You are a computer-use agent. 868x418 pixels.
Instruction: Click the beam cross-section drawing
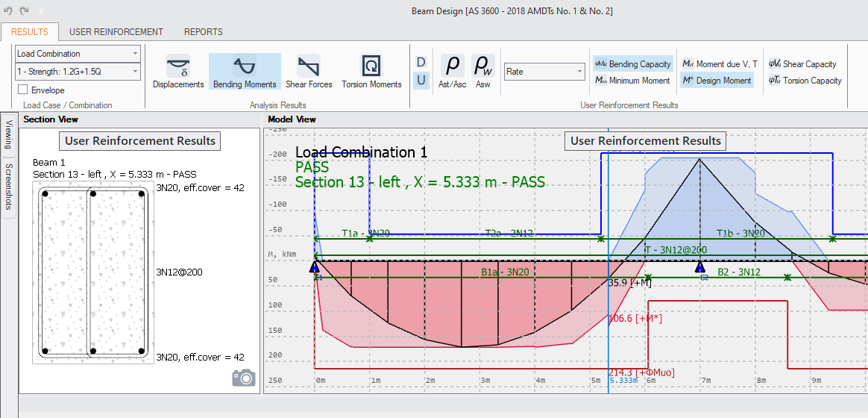coord(93,273)
